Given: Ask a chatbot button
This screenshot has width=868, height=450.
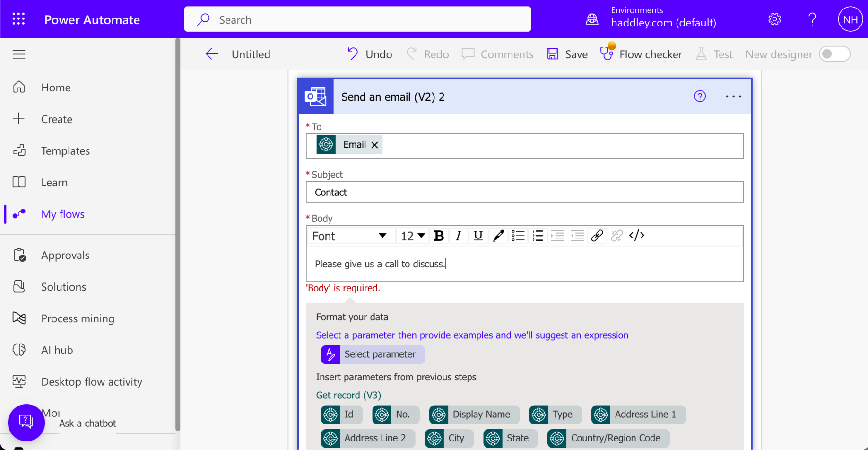Looking at the screenshot, I should [26, 423].
